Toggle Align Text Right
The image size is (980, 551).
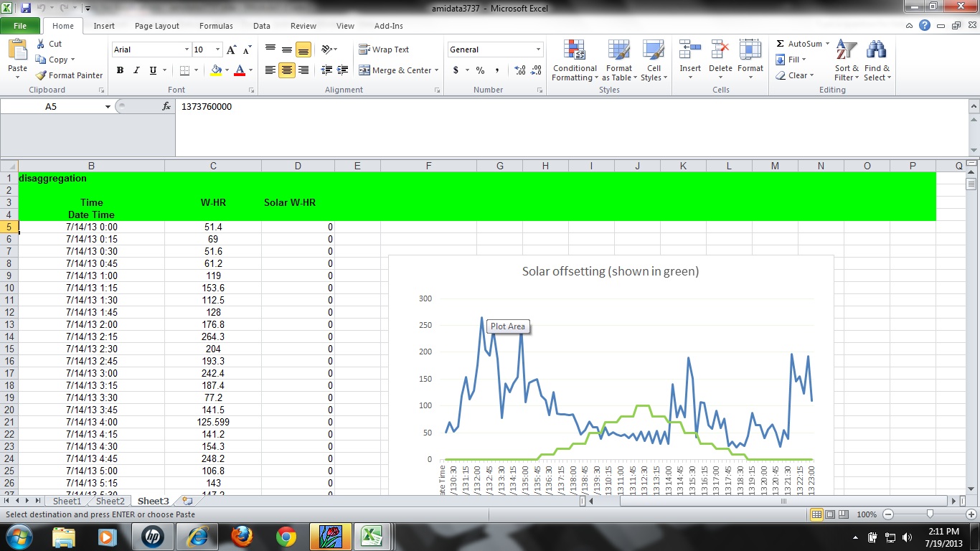(303, 70)
